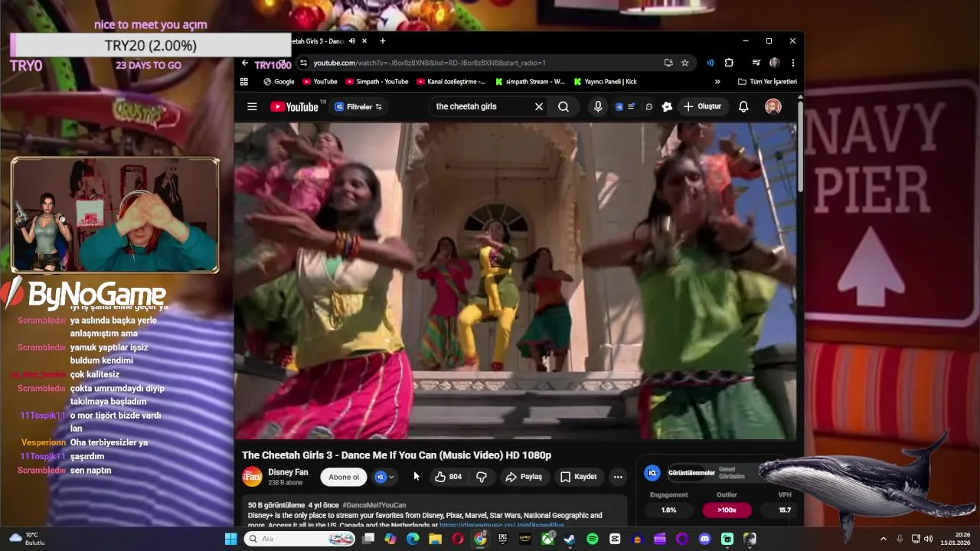Open the Chrome apps grid shortcut
The width and height of the screenshot is (980, 551).
pyautogui.click(x=244, y=81)
